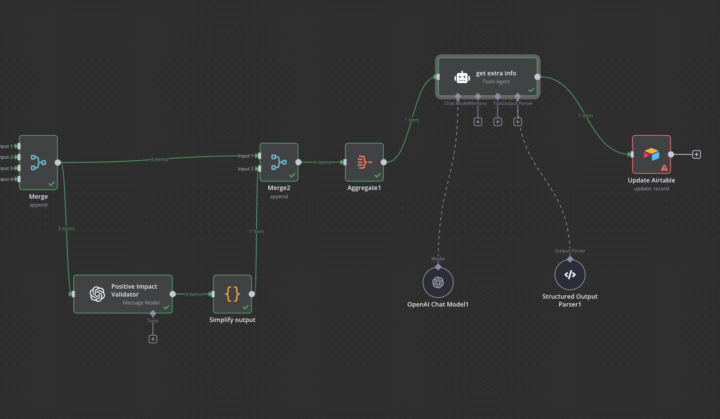The height and width of the screenshot is (419, 720).
Task: Click the 'Aggregate1' node label
Action: click(364, 187)
